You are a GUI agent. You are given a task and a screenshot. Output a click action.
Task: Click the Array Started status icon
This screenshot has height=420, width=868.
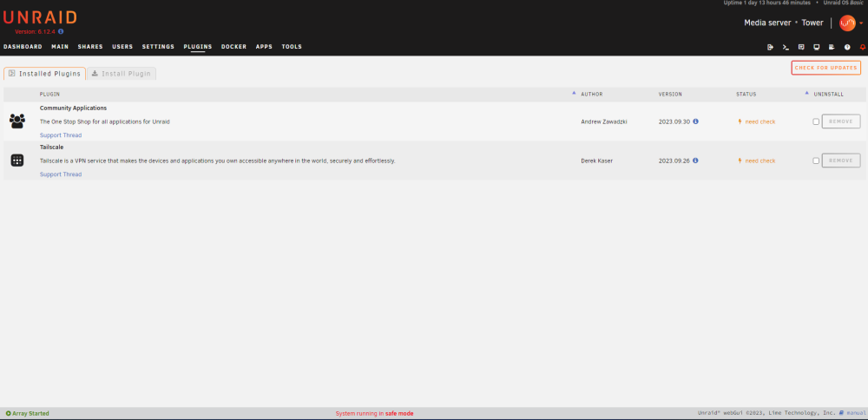(x=9, y=413)
